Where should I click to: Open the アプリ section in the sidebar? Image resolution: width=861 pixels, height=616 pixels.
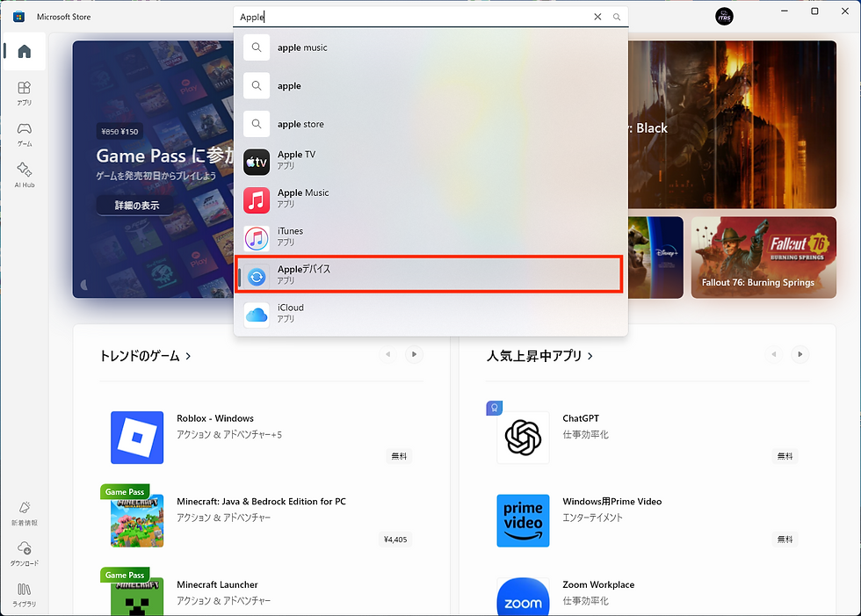click(25, 93)
